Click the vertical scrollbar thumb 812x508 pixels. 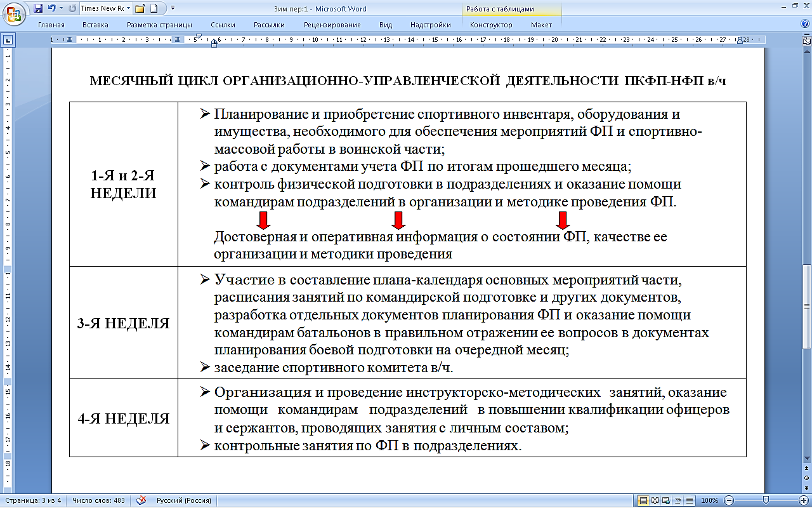pos(807,307)
